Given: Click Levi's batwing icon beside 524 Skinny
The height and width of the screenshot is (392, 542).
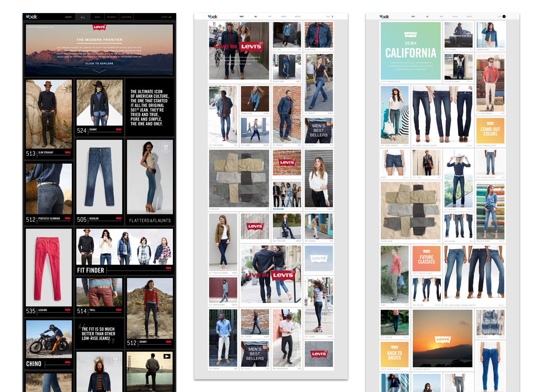Looking at the screenshot, I should [x=119, y=130].
